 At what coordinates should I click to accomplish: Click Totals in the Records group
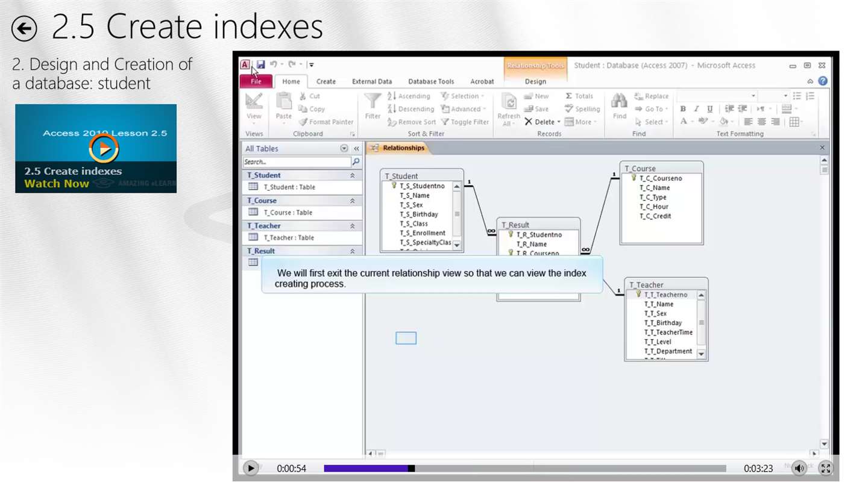point(579,96)
